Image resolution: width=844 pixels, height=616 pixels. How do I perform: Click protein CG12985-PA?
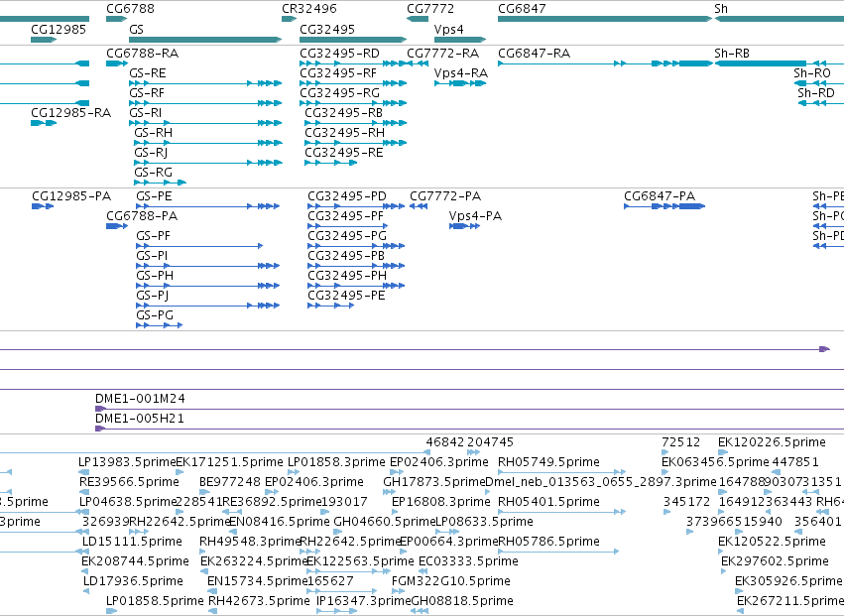(x=43, y=206)
